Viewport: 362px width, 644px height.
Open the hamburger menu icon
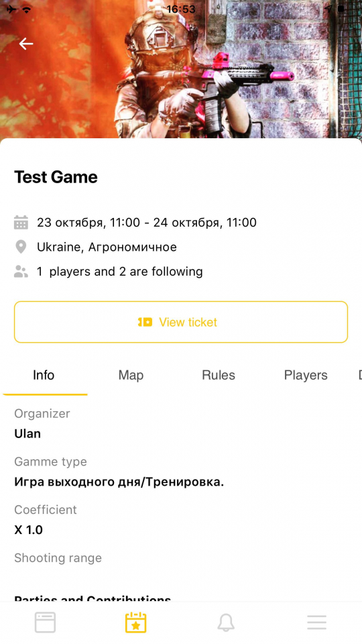click(317, 623)
